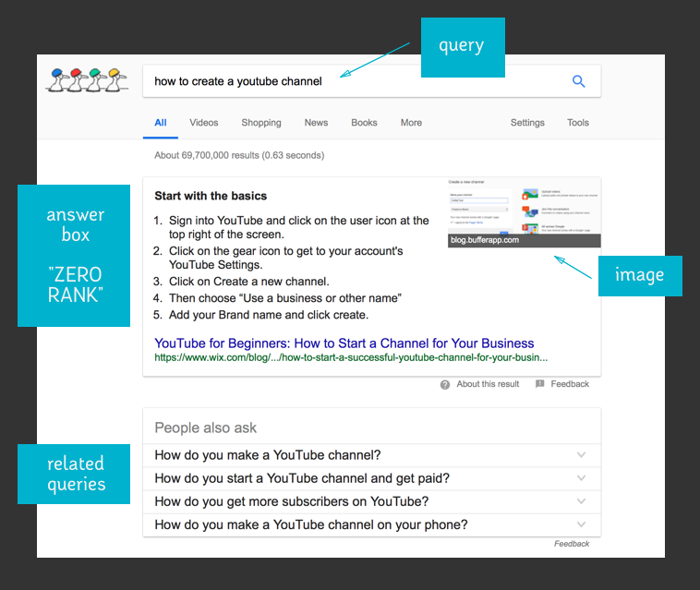
Task: Click into the search query input field
Action: tap(371, 81)
